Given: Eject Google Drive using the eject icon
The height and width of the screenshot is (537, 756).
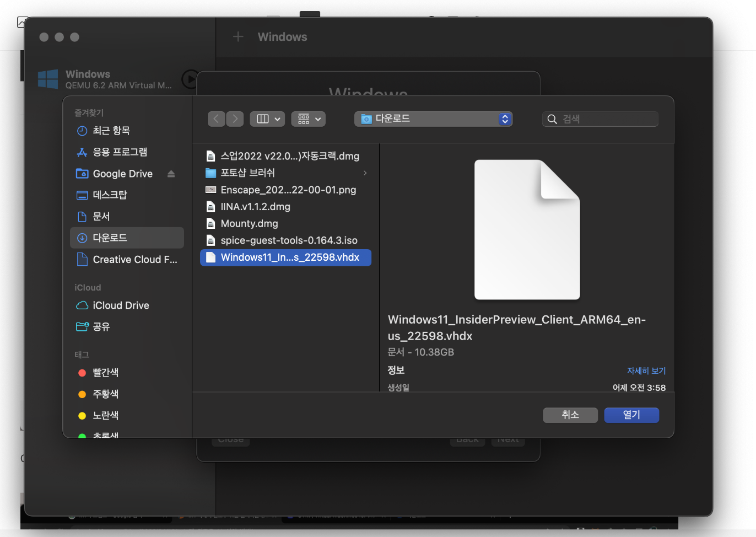Looking at the screenshot, I should [171, 174].
